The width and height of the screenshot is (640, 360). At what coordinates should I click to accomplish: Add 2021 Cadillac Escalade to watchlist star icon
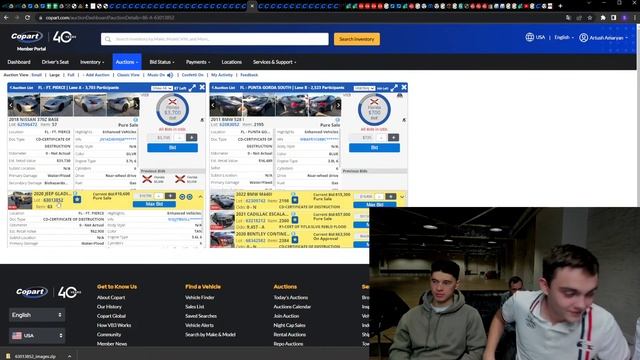295,220
